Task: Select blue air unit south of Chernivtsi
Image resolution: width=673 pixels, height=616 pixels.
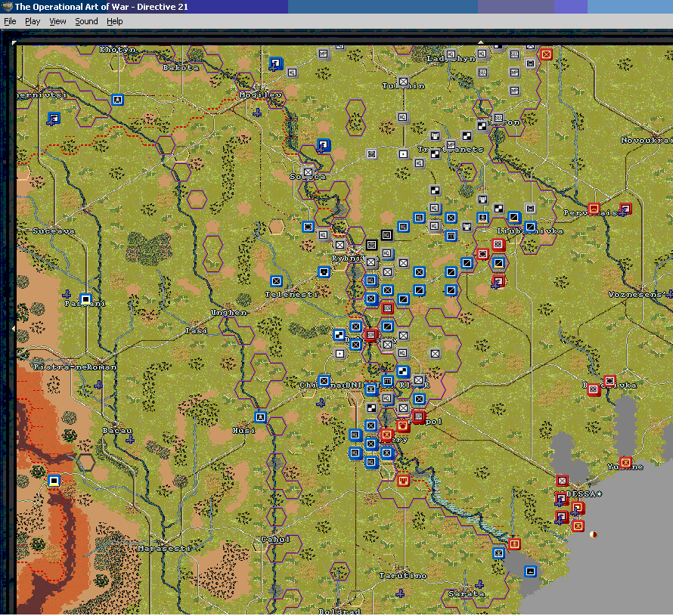Action: coord(54,118)
